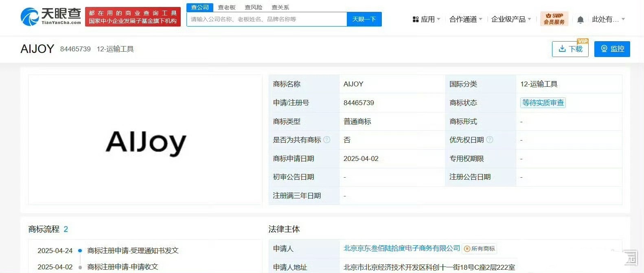Open the user account dropdown 此处有…
Viewport: 644px width, 273px height.
coord(609,19)
